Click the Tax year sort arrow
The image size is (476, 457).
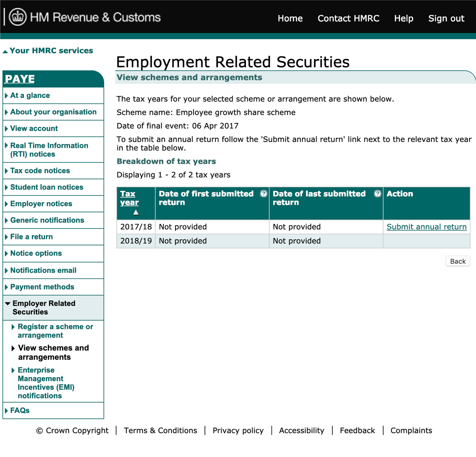[x=136, y=212]
